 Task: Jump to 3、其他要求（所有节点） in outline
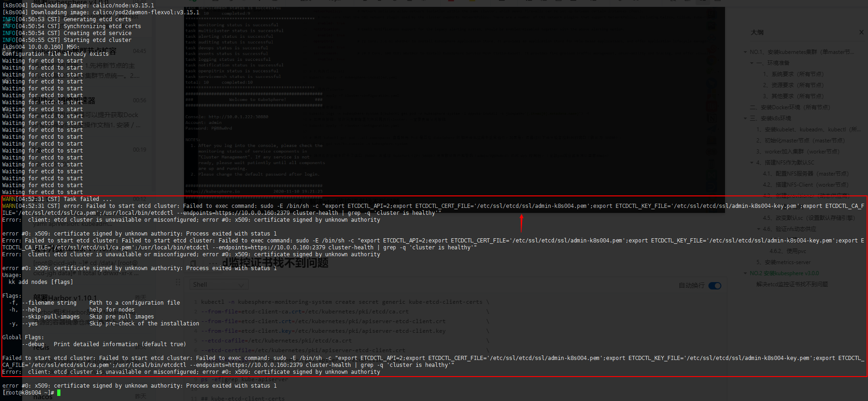pos(793,96)
